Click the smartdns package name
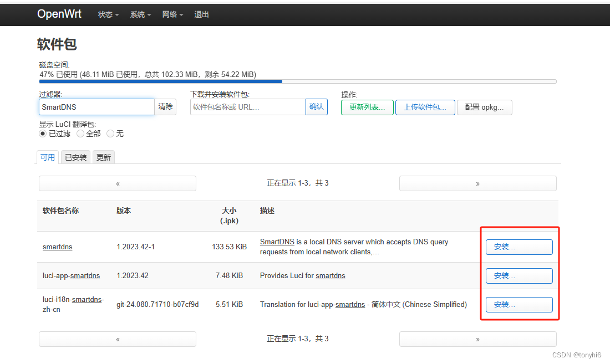Viewport: 610px width, 364px height. [x=58, y=247]
